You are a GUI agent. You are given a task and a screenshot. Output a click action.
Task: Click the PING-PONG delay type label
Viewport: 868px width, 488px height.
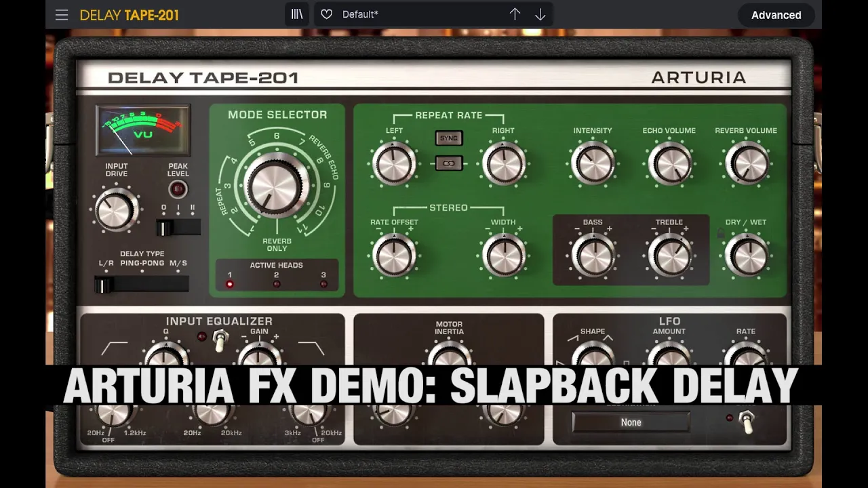pyautogui.click(x=142, y=263)
